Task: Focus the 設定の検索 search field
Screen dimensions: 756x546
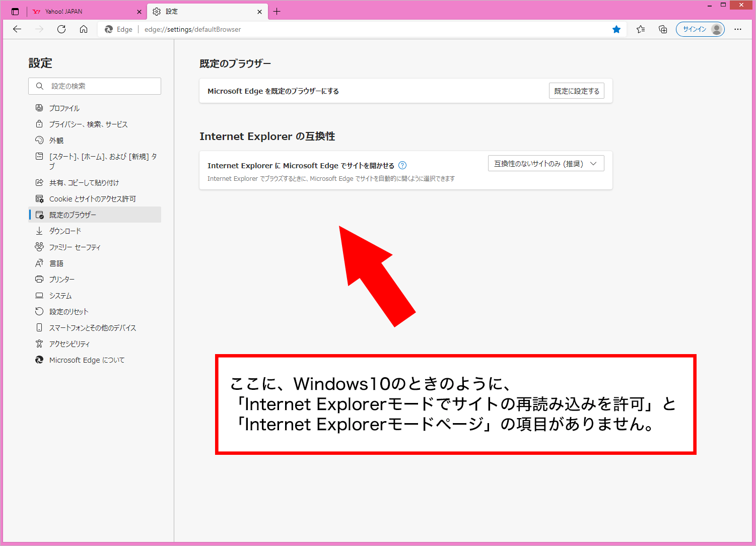Action: 95,86
